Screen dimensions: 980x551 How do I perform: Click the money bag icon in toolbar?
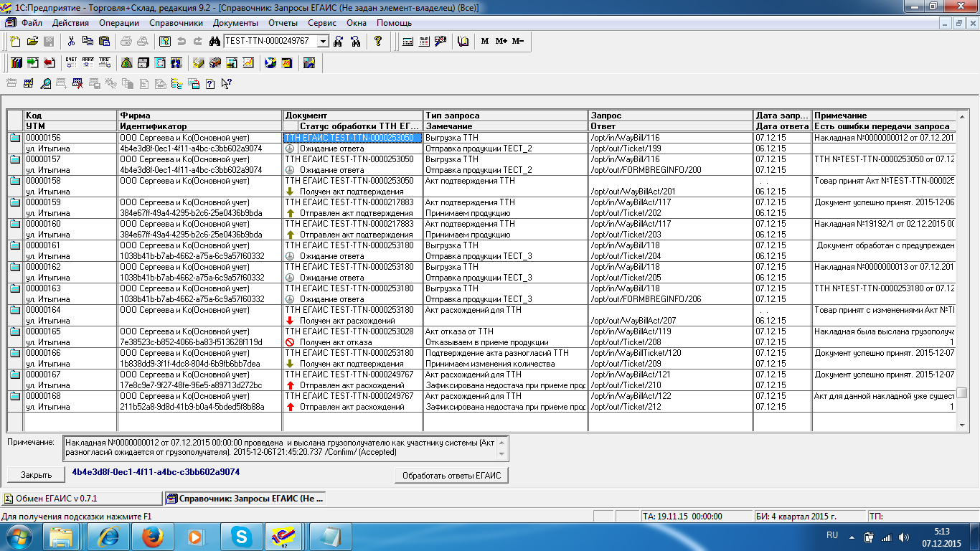(126, 63)
